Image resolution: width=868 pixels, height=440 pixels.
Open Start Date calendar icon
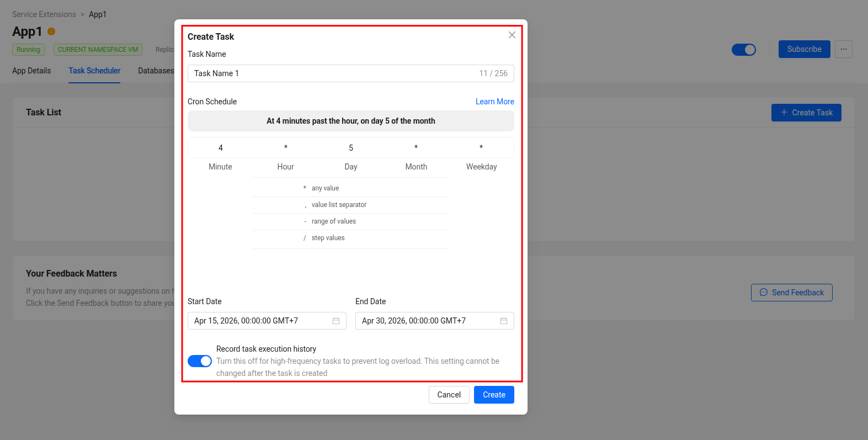click(336, 321)
